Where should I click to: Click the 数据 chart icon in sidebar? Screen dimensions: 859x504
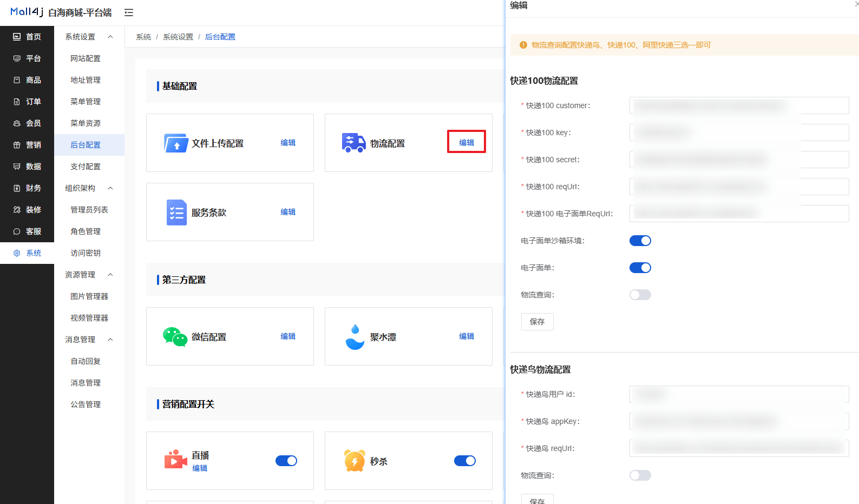(x=17, y=167)
